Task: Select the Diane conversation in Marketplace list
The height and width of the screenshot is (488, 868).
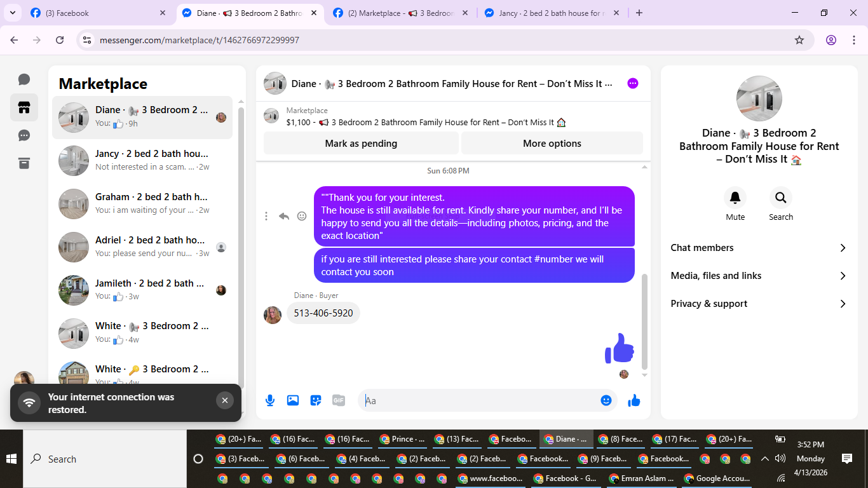Action: (142, 117)
